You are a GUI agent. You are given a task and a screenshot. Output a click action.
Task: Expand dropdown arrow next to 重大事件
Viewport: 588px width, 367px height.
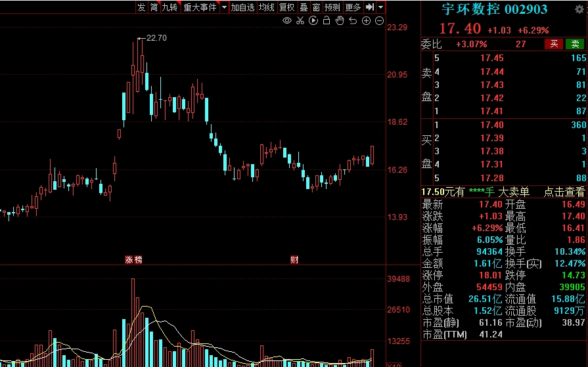[x=224, y=7]
